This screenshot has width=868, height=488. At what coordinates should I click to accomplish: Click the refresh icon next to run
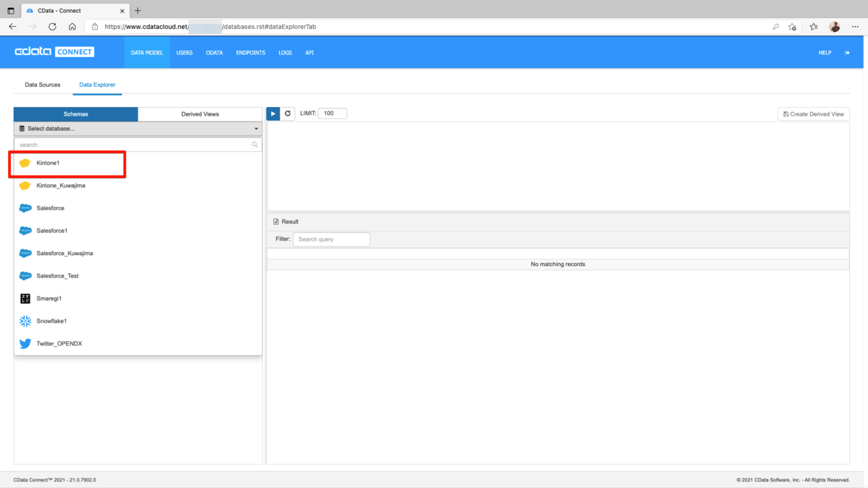(288, 114)
